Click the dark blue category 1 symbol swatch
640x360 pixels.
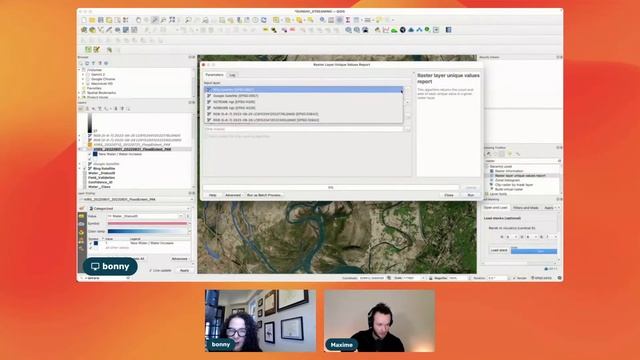point(96,243)
